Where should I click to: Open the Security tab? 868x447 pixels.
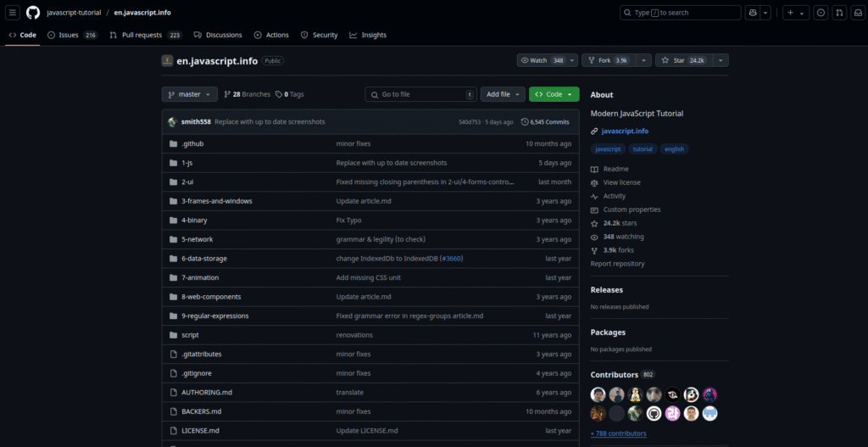[320, 35]
